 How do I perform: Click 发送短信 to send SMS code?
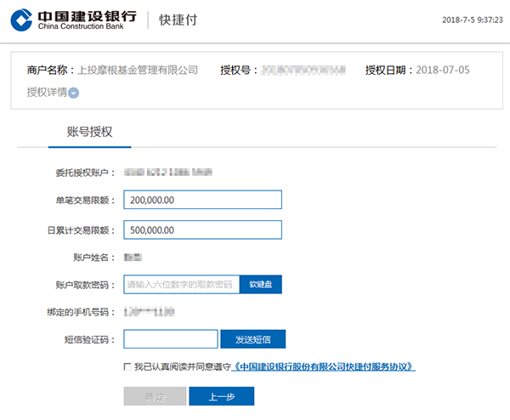(253, 339)
